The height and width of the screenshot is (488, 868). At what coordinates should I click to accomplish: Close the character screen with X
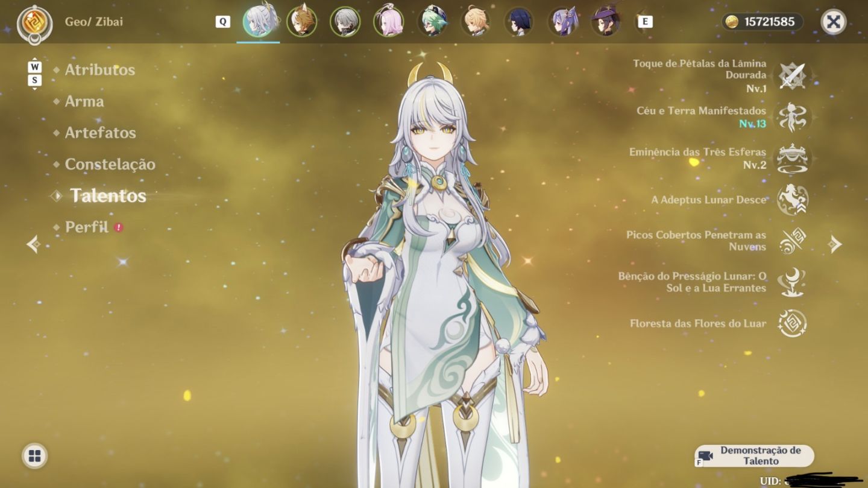[x=834, y=22]
